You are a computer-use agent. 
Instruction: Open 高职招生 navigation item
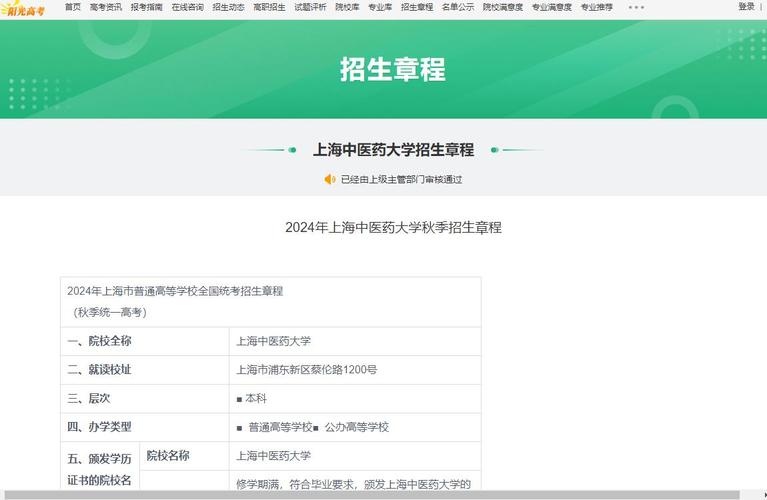269,7
